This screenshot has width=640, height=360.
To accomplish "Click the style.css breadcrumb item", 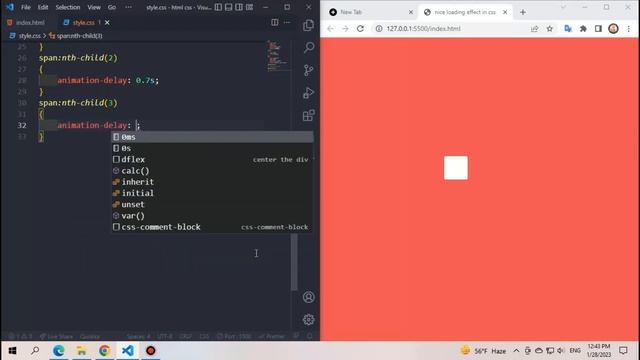I will 29,36.
